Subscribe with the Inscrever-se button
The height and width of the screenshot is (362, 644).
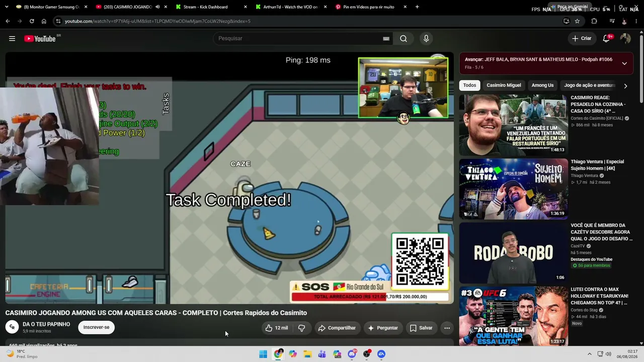(96, 327)
